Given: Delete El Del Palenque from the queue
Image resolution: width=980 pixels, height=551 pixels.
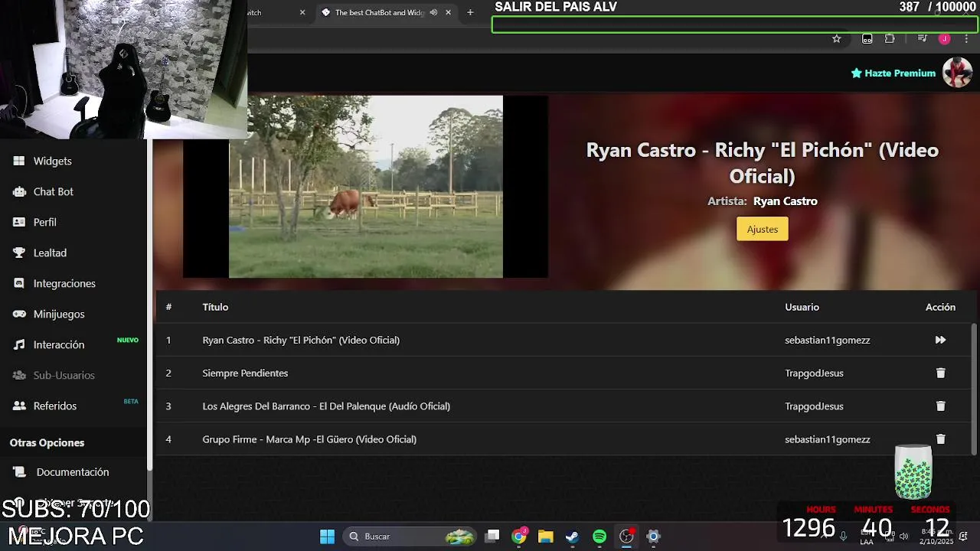Looking at the screenshot, I should (940, 406).
